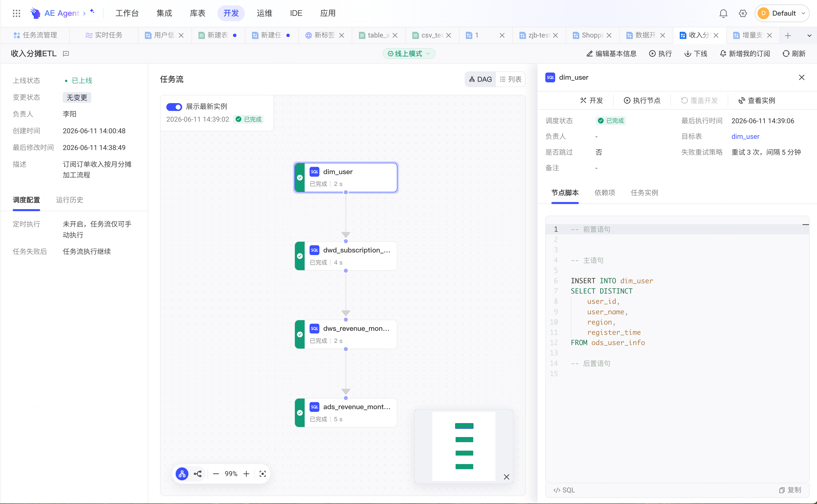Click the 下线 button
817x504 pixels.
(696, 54)
